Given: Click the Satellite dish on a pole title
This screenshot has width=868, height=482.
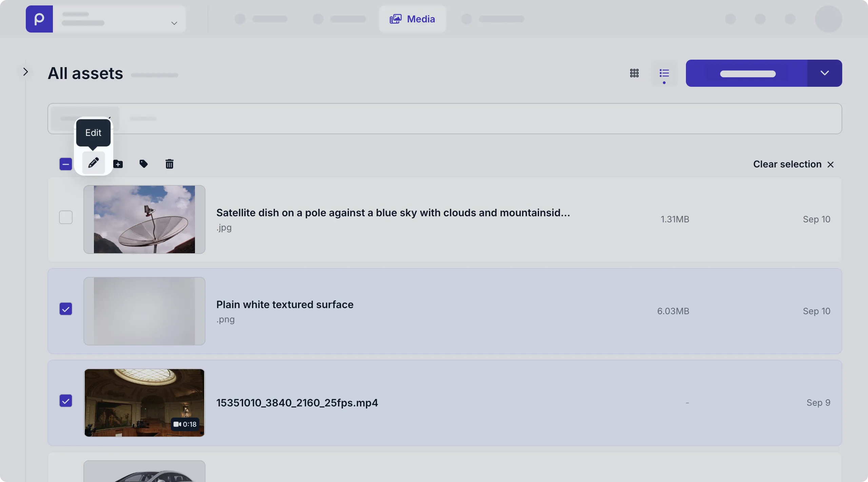Looking at the screenshot, I should point(393,213).
